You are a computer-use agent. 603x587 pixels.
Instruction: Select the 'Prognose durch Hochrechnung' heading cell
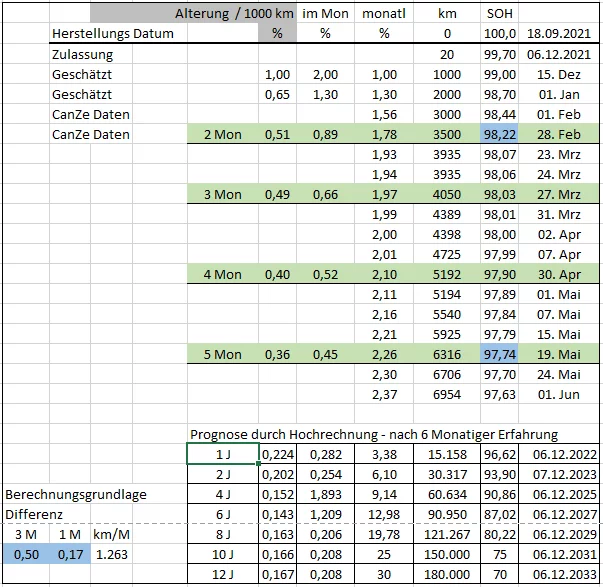coord(373,434)
